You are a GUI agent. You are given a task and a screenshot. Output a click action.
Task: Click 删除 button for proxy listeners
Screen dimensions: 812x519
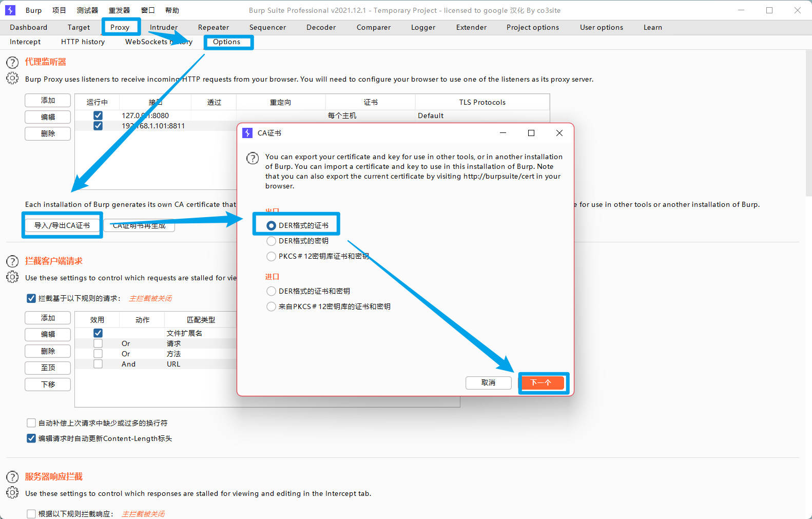(x=48, y=133)
